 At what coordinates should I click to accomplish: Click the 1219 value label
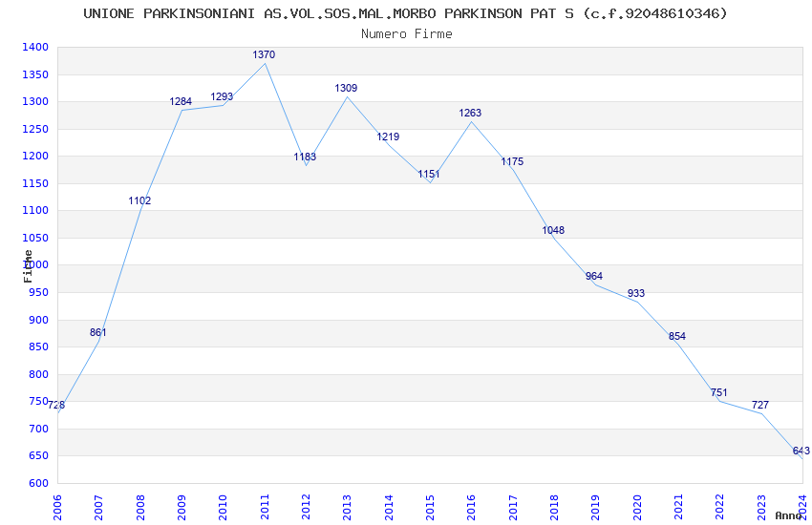click(x=388, y=137)
